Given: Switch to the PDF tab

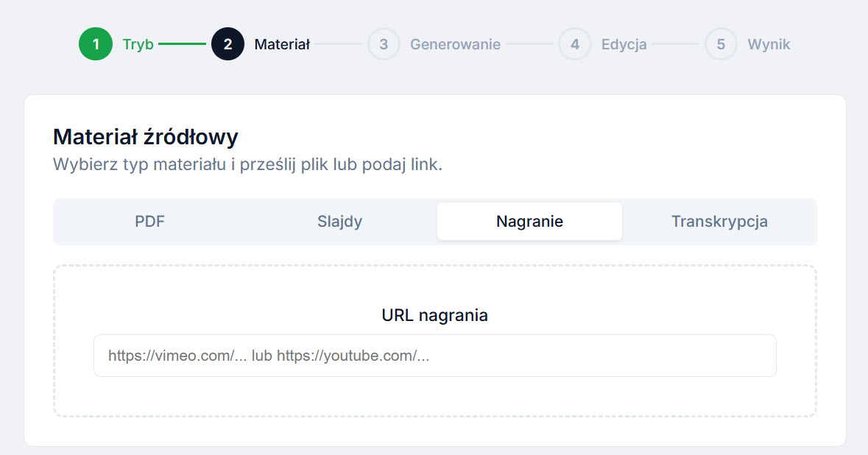Looking at the screenshot, I should [x=149, y=221].
